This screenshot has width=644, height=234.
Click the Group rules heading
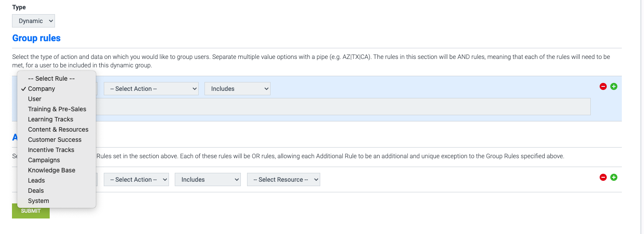pyautogui.click(x=36, y=38)
